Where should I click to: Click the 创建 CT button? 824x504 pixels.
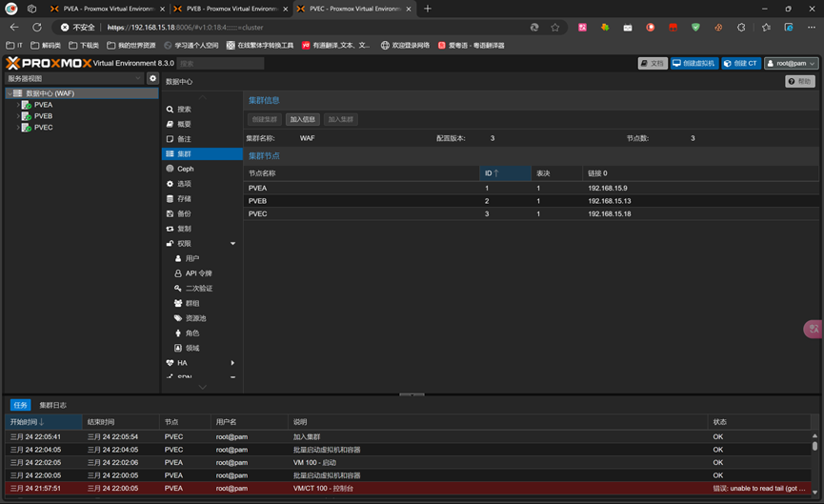741,64
